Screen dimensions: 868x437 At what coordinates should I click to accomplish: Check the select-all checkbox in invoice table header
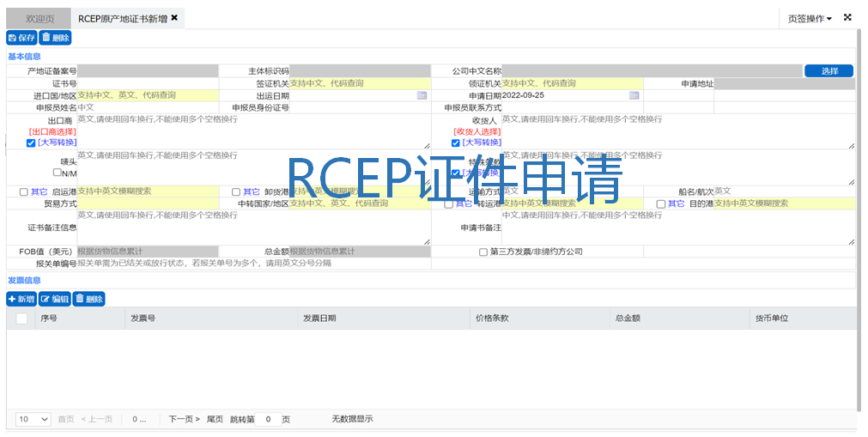coord(21,319)
